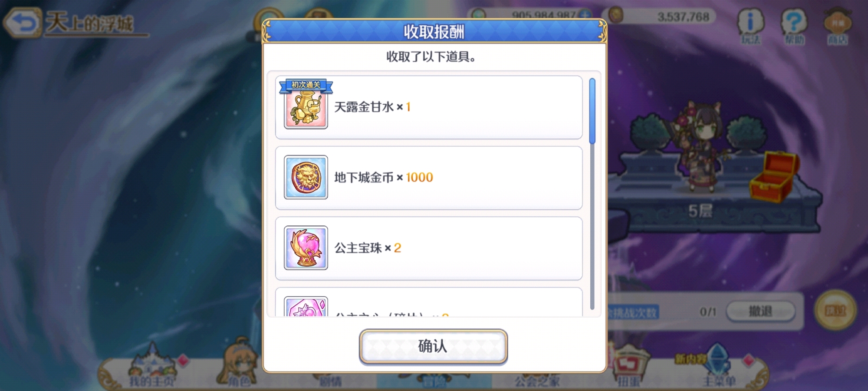Select the partially visible 公主之心 fragment icon
This screenshot has width=868, height=391.
[306, 306]
